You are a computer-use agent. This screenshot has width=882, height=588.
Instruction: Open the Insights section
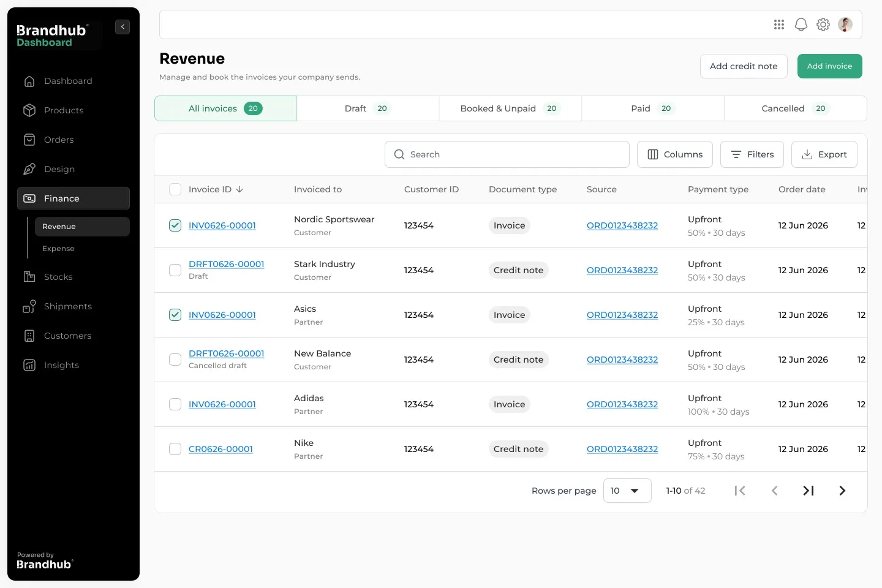pyautogui.click(x=73, y=365)
